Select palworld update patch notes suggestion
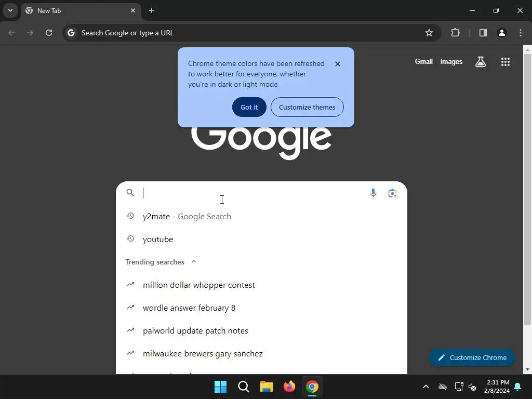 (261, 331)
